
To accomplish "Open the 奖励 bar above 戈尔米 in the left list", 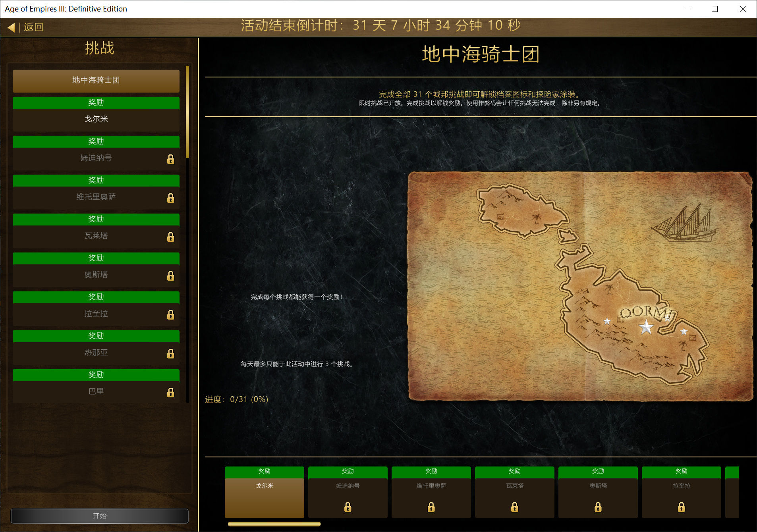I will [96, 103].
